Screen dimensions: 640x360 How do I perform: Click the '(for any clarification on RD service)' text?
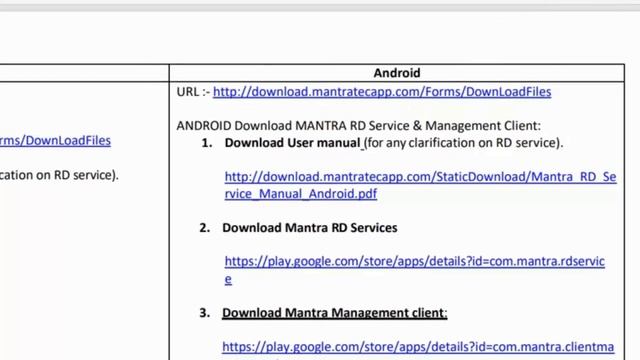pyautogui.click(x=463, y=143)
